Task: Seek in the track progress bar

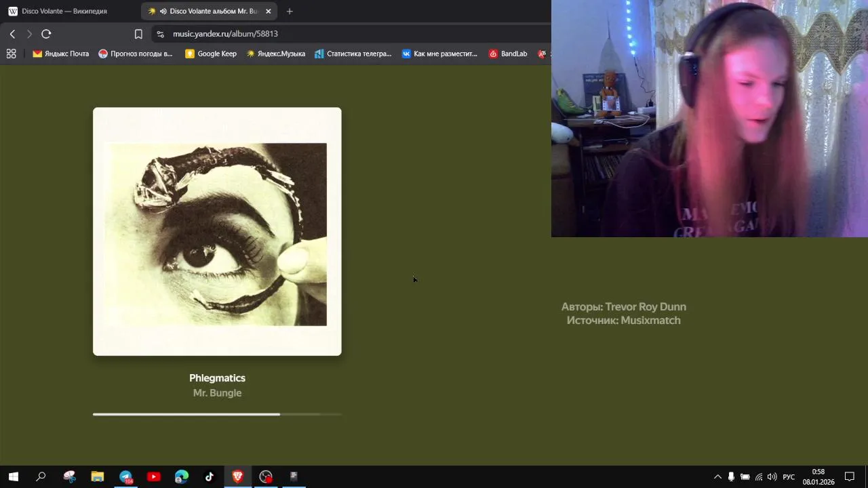Action: point(217,414)
